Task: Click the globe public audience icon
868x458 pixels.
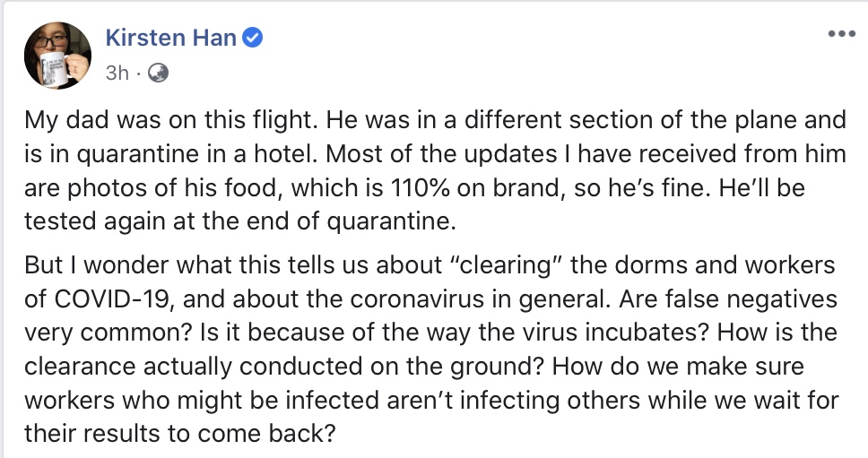Action: (159, 73)
